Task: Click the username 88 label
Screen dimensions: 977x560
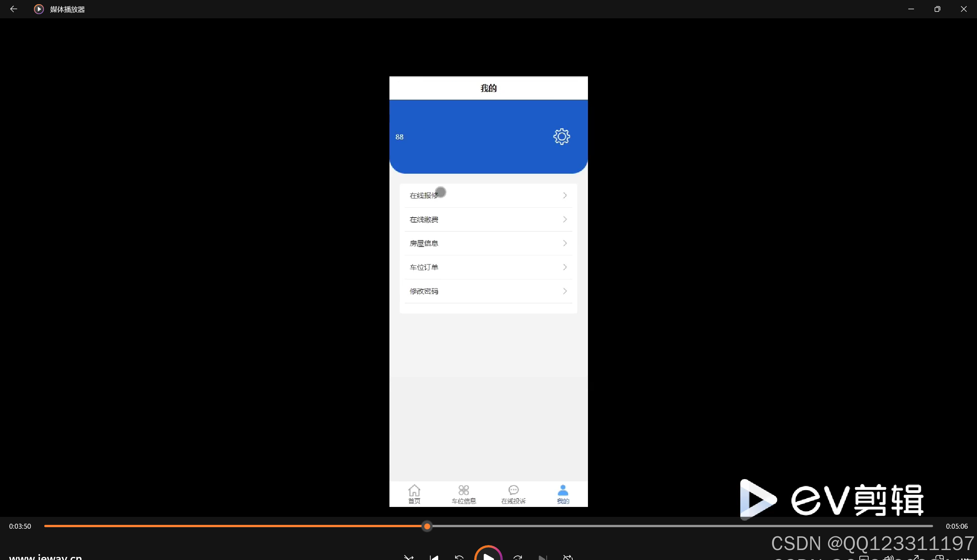Action: point(399,137)
